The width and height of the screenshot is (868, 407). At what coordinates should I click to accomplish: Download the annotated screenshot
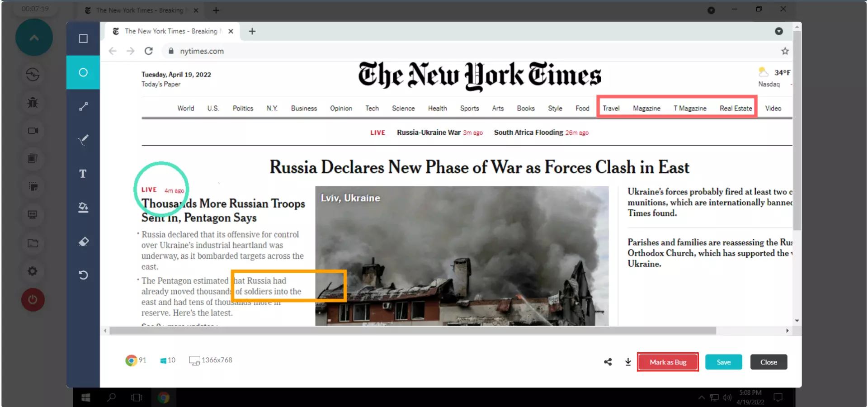point(628,362)
